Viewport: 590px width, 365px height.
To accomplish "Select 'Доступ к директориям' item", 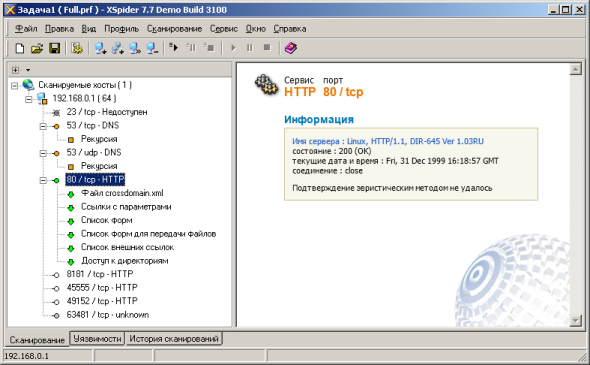I will (x=125, y=261).
